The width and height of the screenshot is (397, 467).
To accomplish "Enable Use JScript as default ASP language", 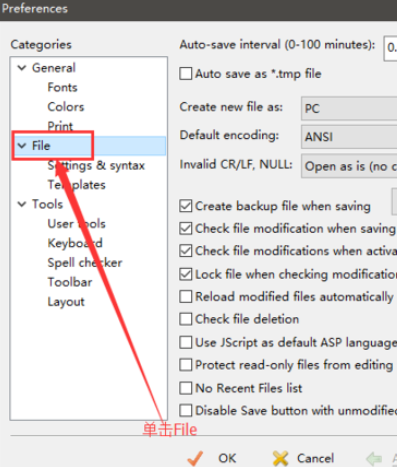I will pos(186,342).
